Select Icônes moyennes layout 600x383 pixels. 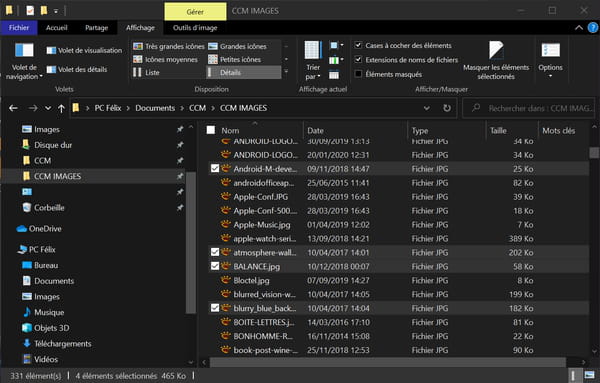click(x=165, y=59)
